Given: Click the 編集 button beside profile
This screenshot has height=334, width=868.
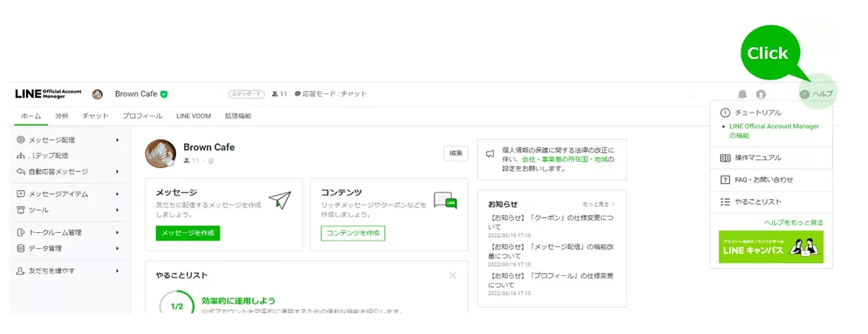Looking at the screenshot, I should pyautogui.click(x=455, y=154).
